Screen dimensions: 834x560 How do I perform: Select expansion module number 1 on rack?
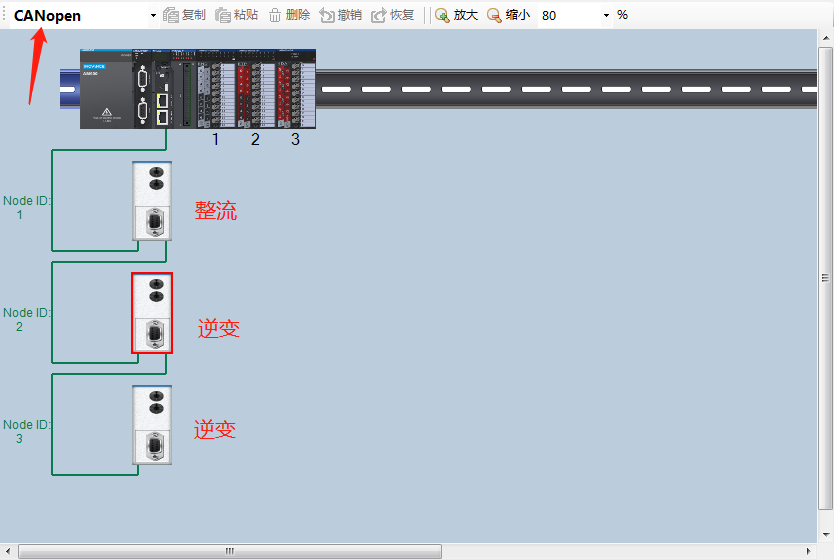215,93
